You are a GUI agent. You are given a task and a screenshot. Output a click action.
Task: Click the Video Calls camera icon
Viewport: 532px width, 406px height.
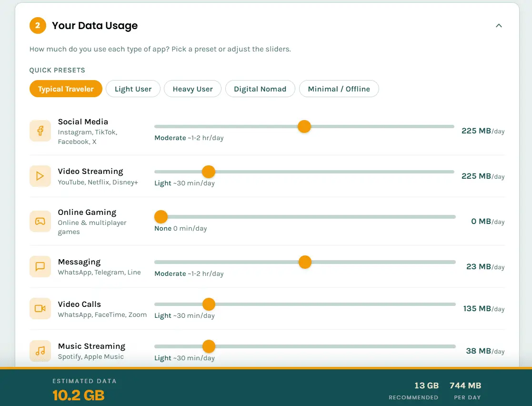click(x=40, y=309)
